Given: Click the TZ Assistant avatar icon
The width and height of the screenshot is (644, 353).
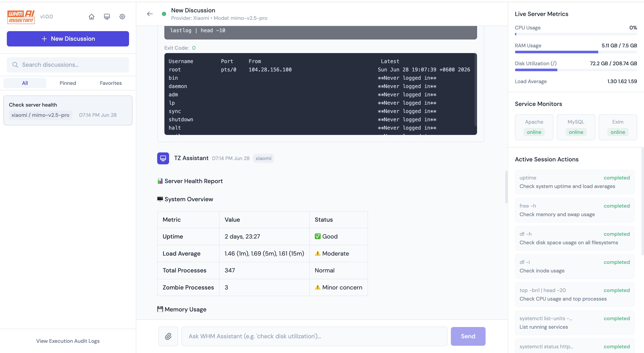Looking at the screenshot, I should coord(163,158).
